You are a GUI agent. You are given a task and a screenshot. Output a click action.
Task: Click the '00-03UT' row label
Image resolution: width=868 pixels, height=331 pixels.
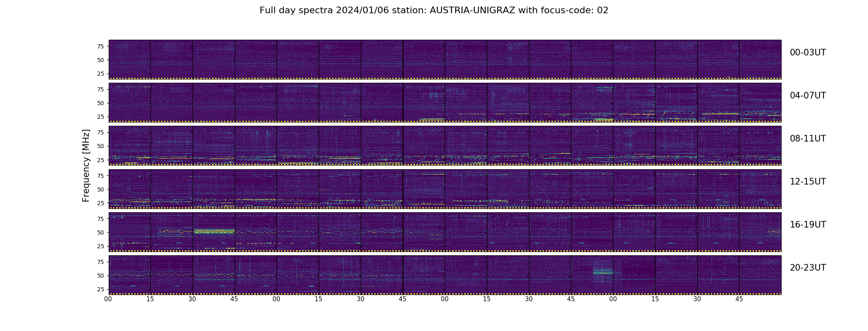pyautogui.click(x=808, y=53)
